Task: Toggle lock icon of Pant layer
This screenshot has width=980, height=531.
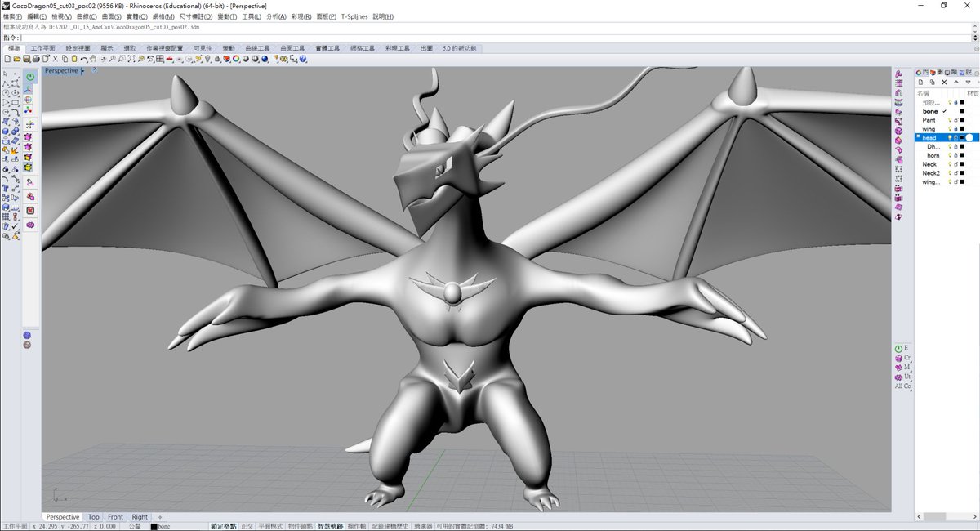Action: pyautogui.click(x=955, y=120)
